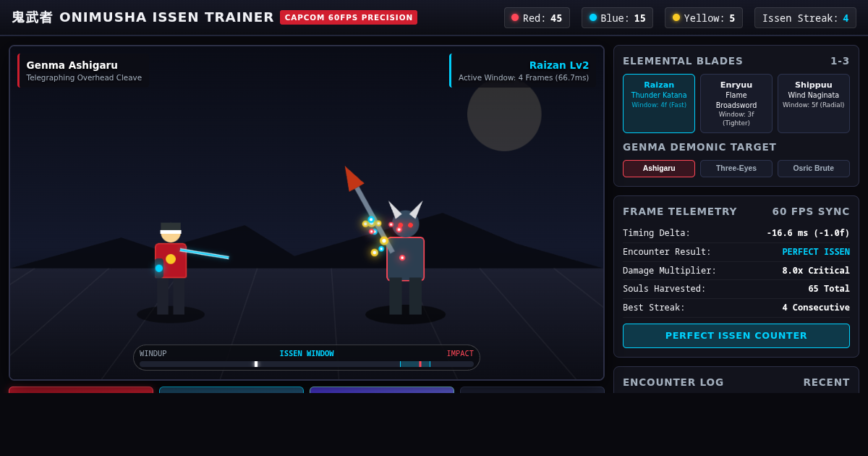Select the Enryuu Flame Broadsword blade card
The height and width of the screenshot is (456, 868).
736,104
